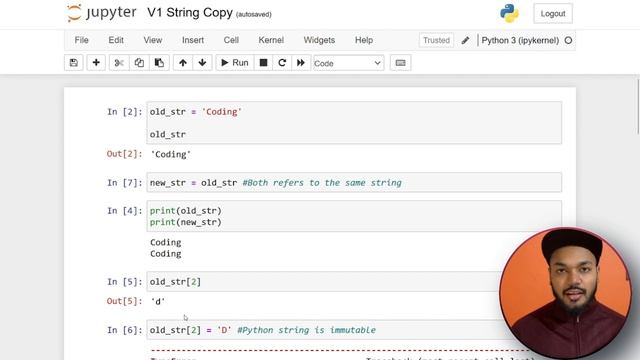
Task: Click the comment #Python string is immutable
Action: click(x=306, y=330)
